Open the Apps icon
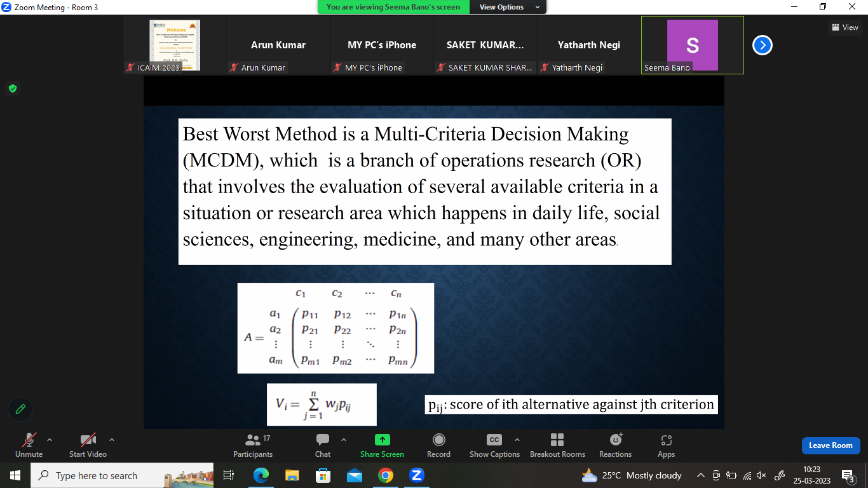868x488 pixels. pyautogui.click(x=666, y=445)
